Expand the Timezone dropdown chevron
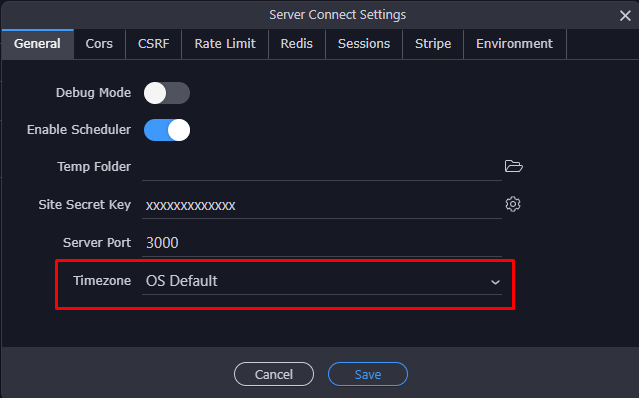The width and height of the screenshot is (639, 398). 495,282
